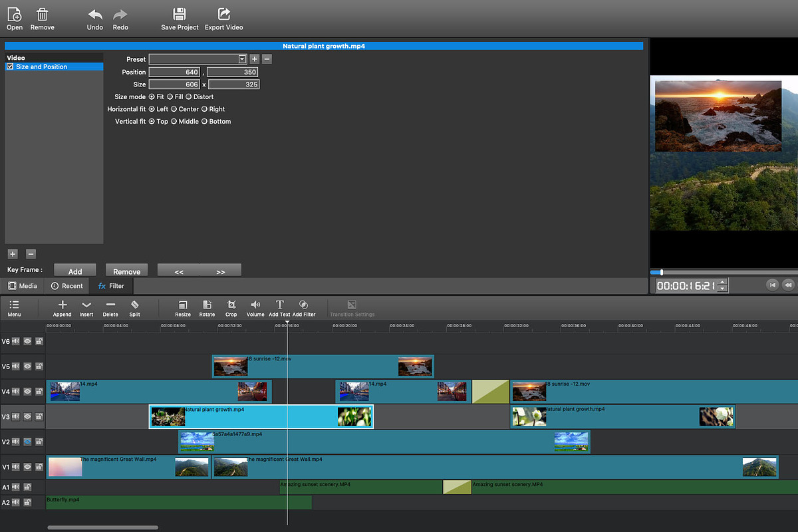
Task: Rewind the preview playback
Action: (x=788, y=285)
